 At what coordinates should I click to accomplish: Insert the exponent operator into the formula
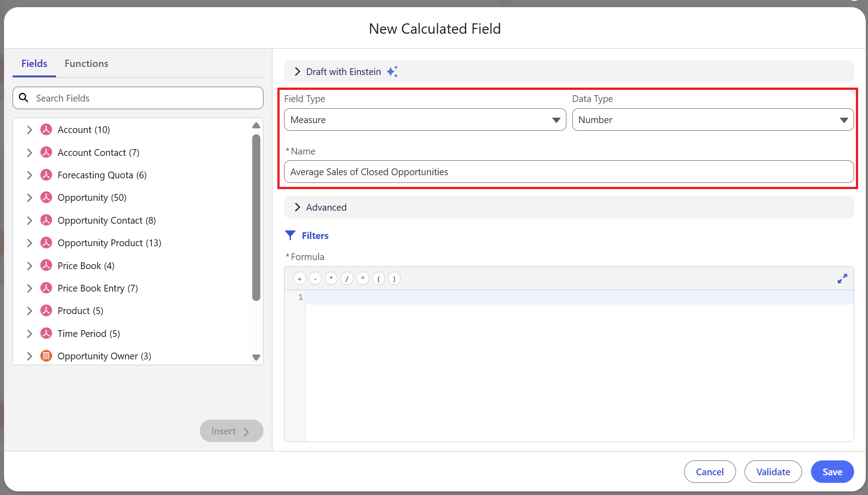coord(363,278)
